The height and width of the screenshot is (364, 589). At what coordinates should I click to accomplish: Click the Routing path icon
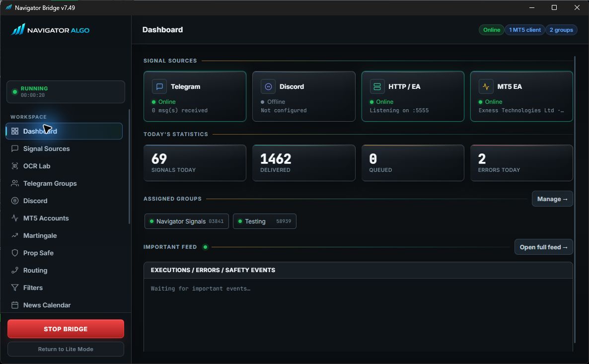pyautogui.click(x=14, y=270)
